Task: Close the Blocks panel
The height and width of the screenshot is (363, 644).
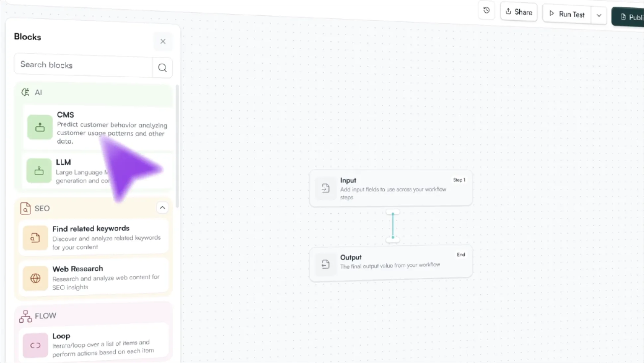Action: pyautogui.click(x=163, y=41)
